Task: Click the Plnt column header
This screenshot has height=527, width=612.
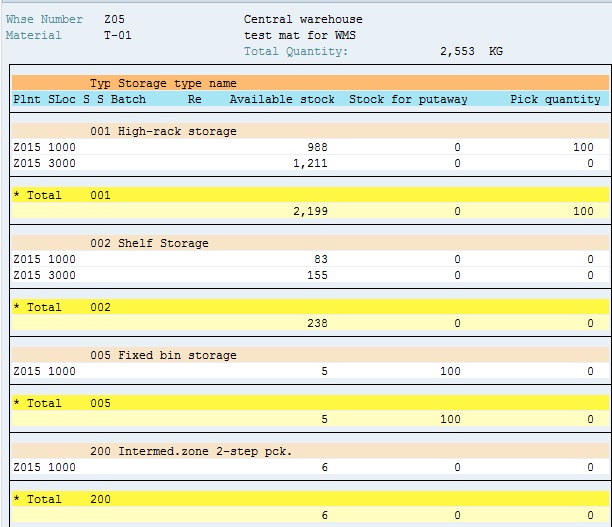Action: (27, 99)
